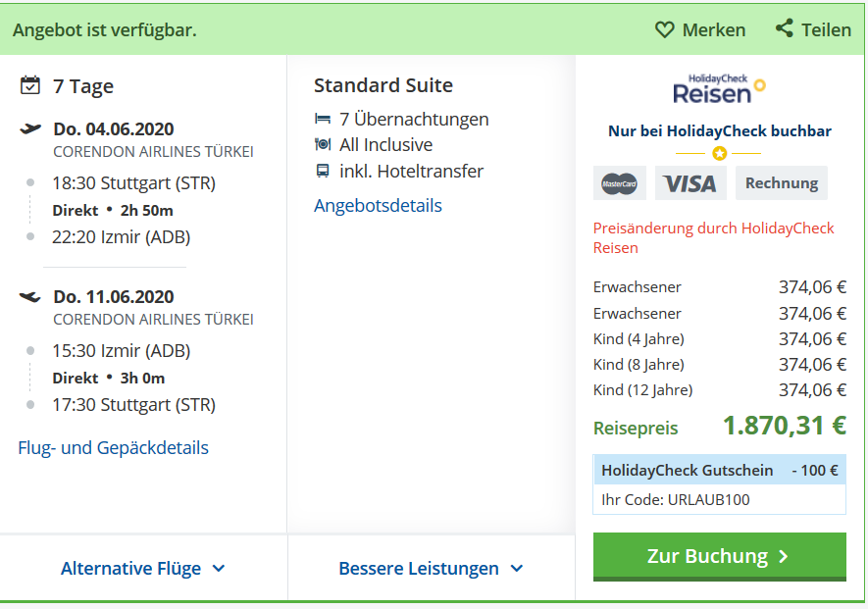
Task: Click the Merken heart icon
Action: click(664, 29)
